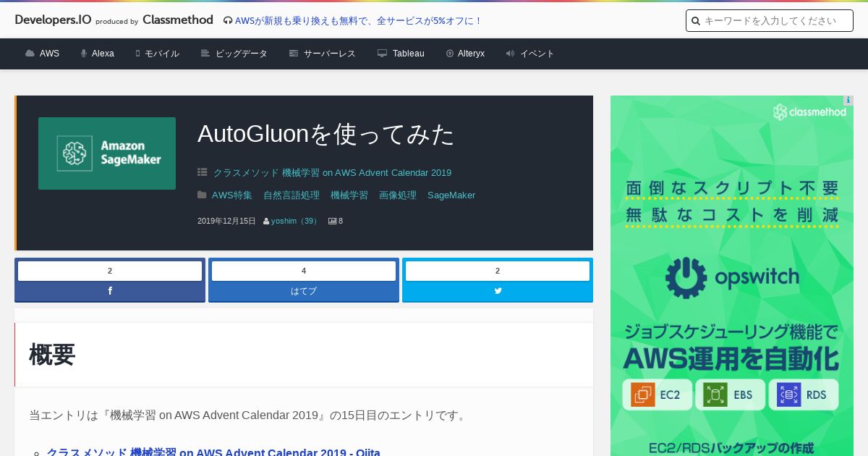Open the AWS menu item
868x456 pixels.
(49, 54)
